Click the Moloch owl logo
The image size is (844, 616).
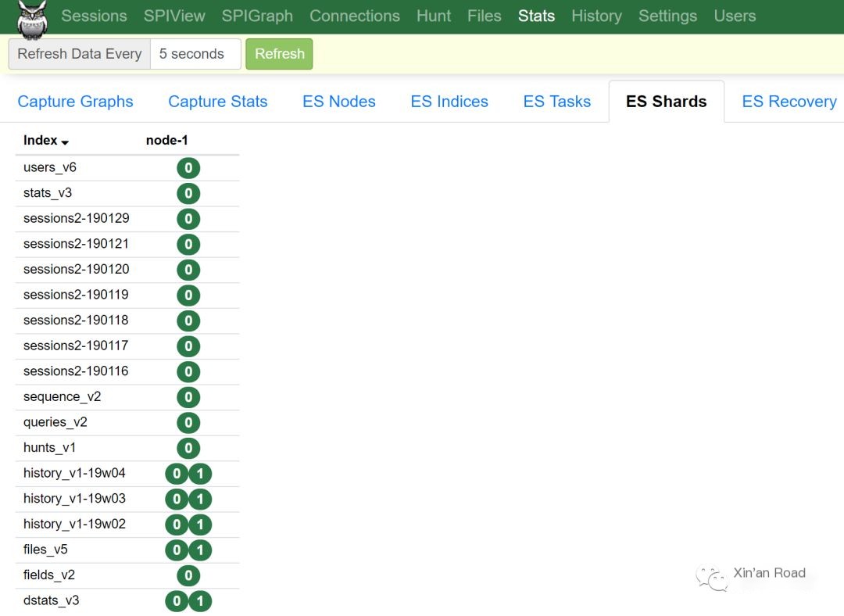pyautogui.click(x=32, y=20)
